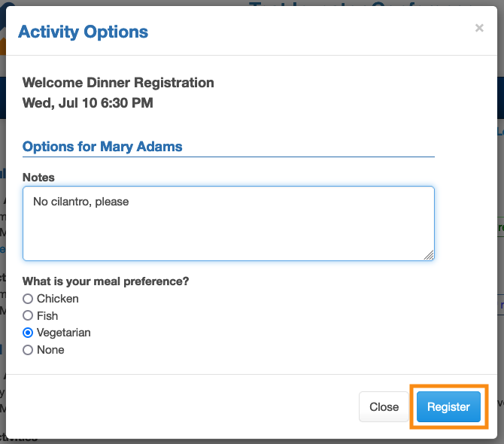Click the Notes textarea resize handle
The image size is (504, 444).
429,255
